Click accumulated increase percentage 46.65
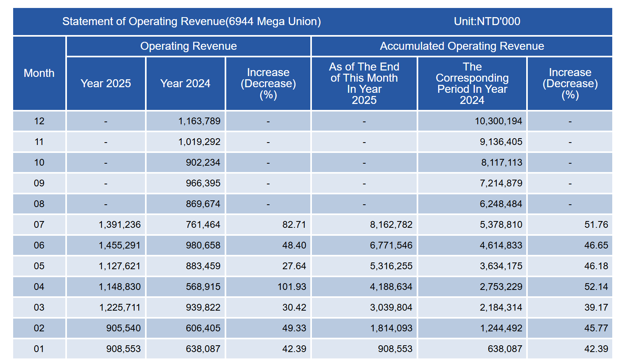The image size is (621, 364). [x=596, y=245]
